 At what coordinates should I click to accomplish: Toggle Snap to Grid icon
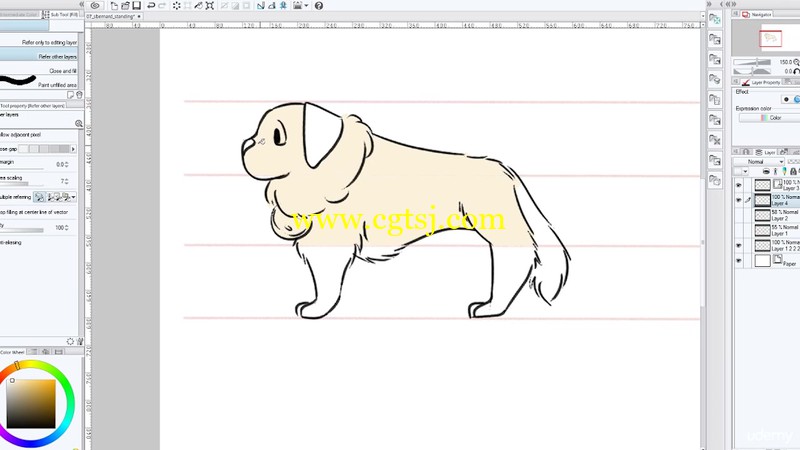[x=283, y=6]
